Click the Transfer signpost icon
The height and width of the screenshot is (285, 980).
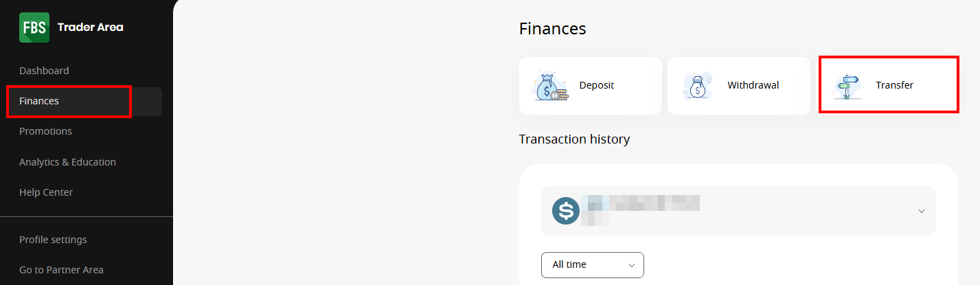click(847, 87)
